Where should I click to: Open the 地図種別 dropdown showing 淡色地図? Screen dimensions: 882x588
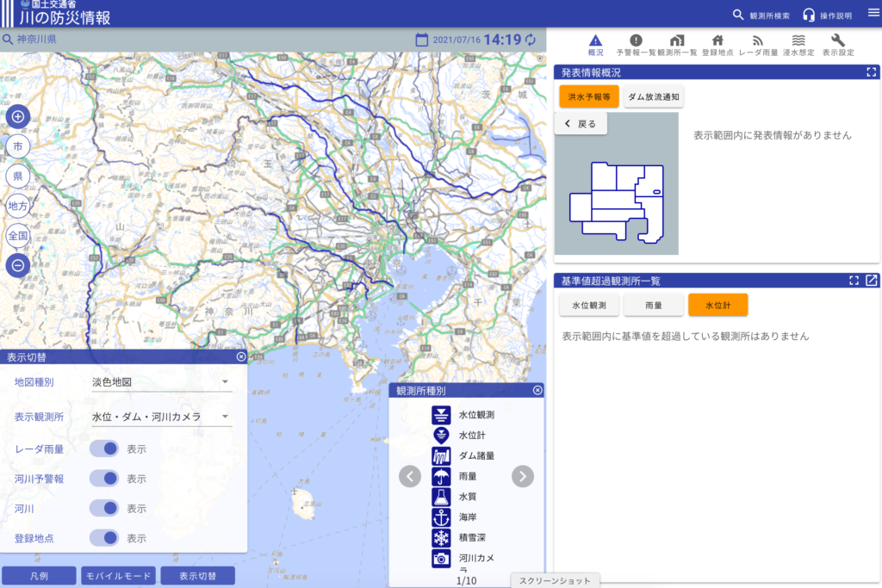pyautogui.click(x=161, y=382)
